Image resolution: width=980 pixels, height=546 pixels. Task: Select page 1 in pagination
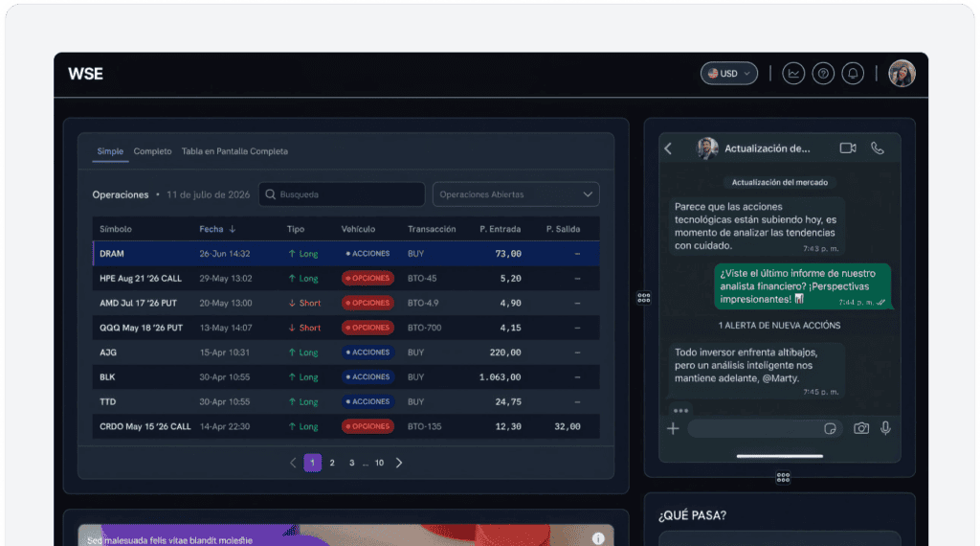tap(313, 463)
